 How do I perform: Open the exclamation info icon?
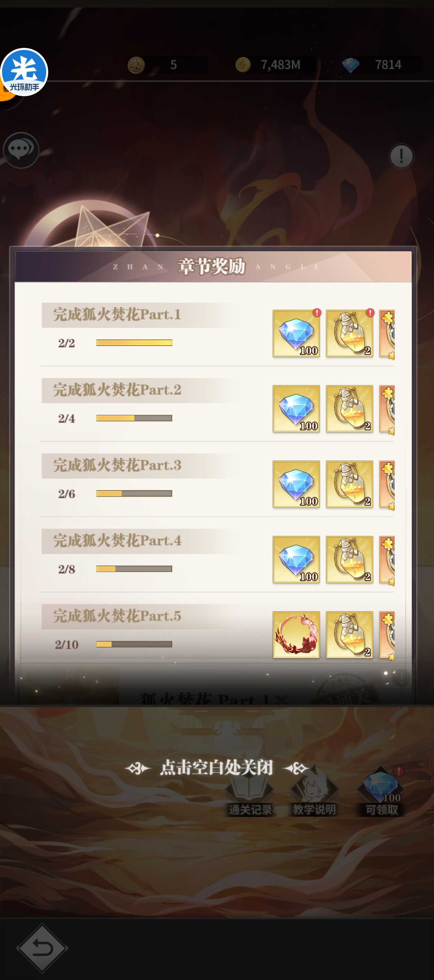(401, 156)
